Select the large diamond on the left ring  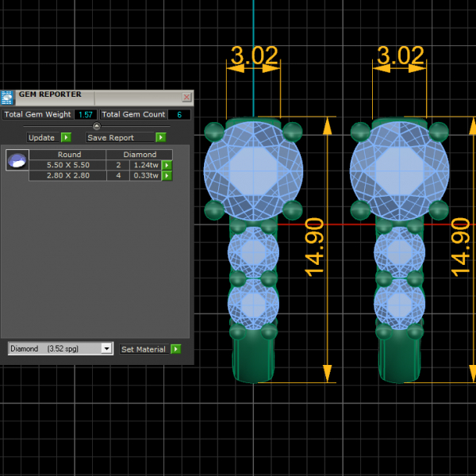point(252,167)
